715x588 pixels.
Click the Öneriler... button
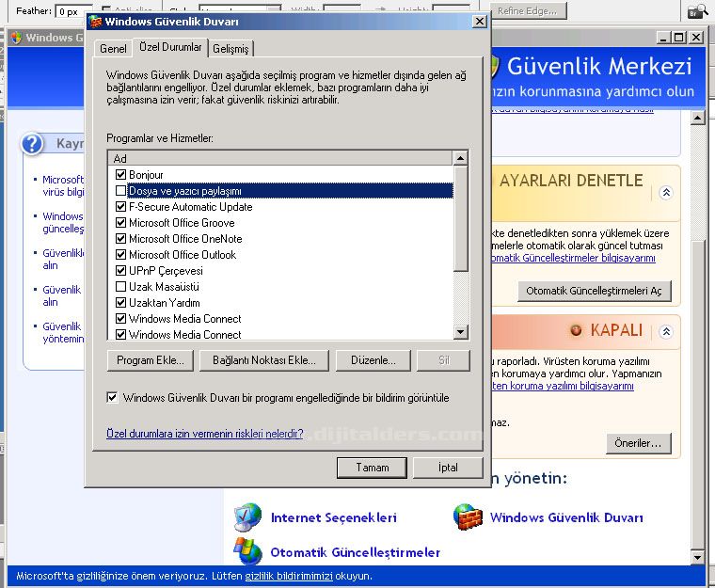(x=639, y=443)
